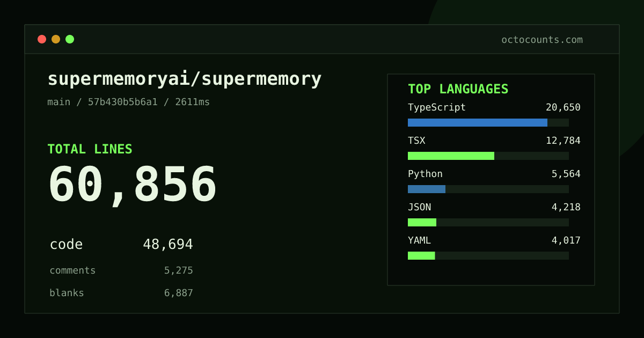Screen dimensions: 644x338
Task: Select the supermemoryai/supermemory repository title
Action: 185,79
